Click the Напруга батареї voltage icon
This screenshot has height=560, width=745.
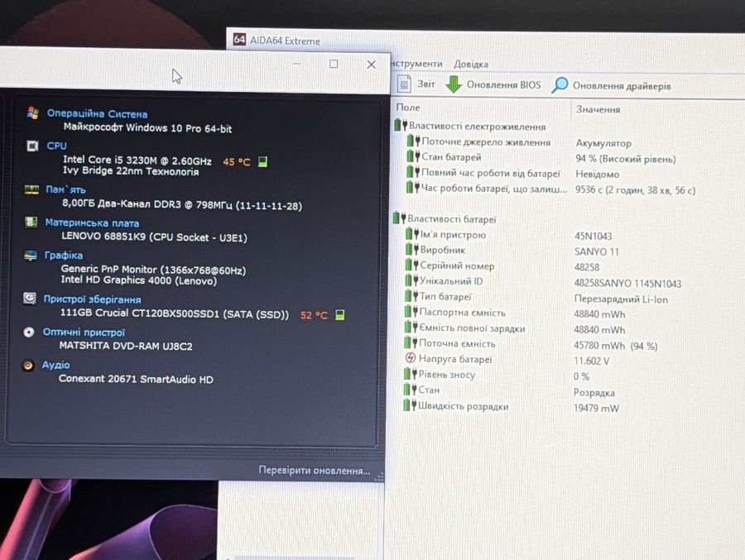(x=411, y=358)
